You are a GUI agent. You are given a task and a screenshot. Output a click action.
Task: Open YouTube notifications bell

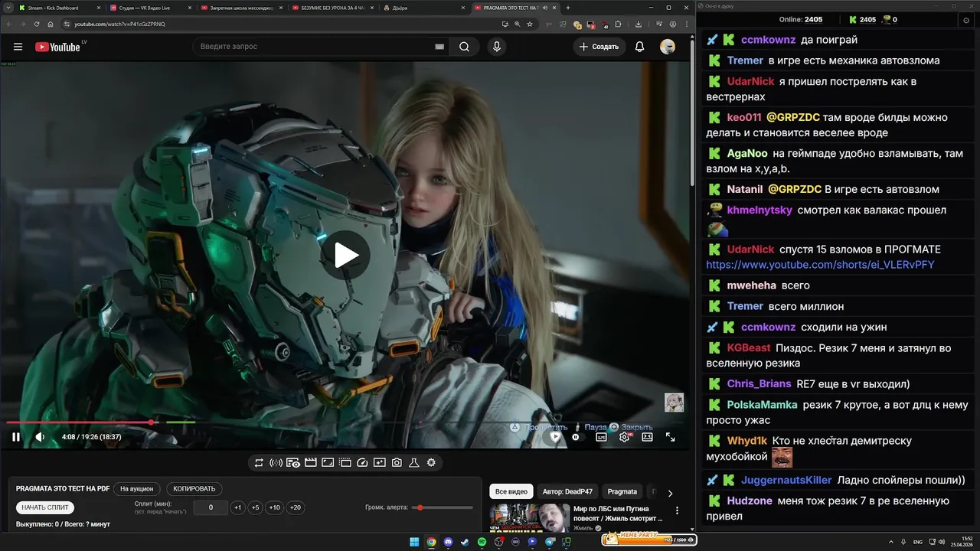pos(639,47)
